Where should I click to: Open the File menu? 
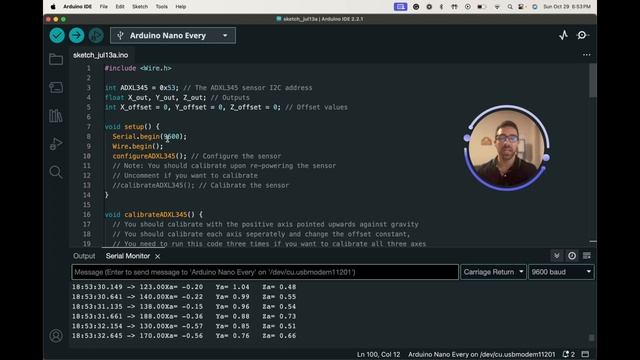click(x=104, y=7)
